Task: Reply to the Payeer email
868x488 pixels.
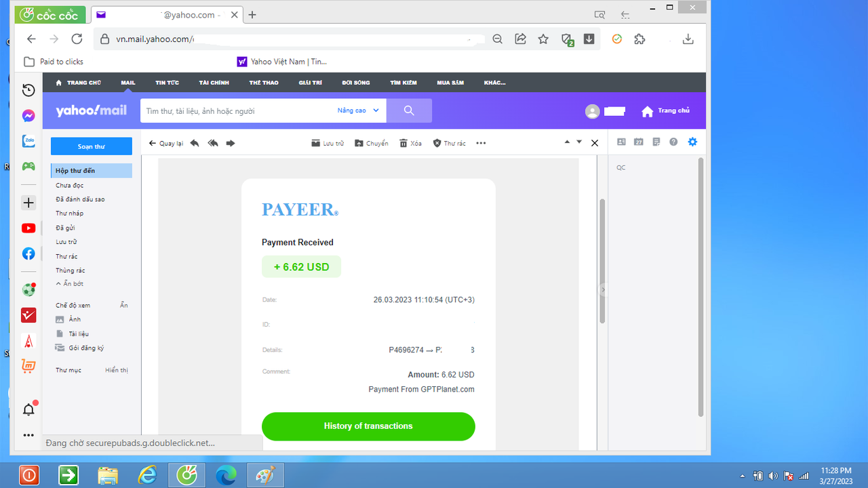Action: pos(195,143)
